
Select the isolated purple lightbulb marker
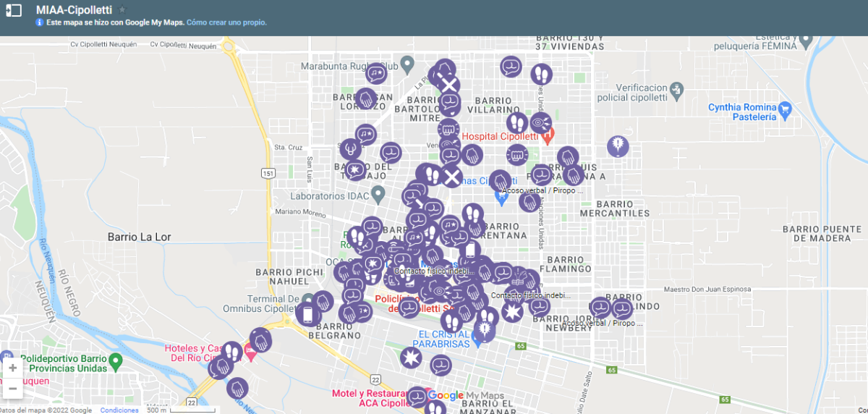[617, 146]
